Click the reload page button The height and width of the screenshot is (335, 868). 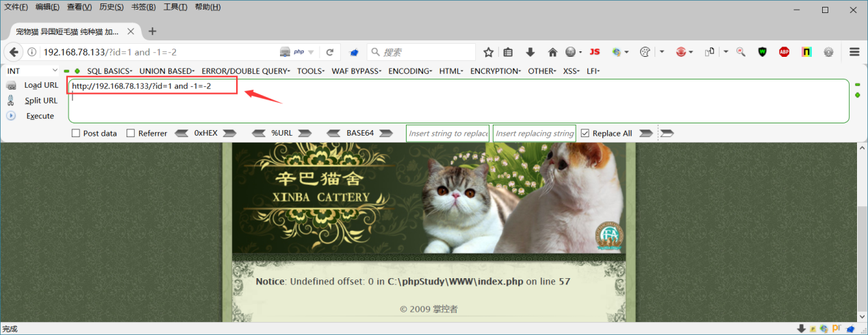329,52
